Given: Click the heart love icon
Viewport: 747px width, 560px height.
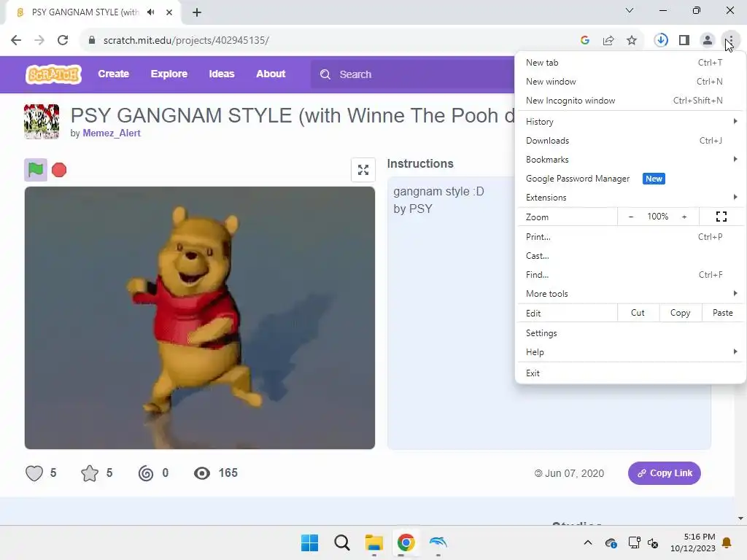Looking at the screenshot, I should pyautogui.click(x=34, y=473).
